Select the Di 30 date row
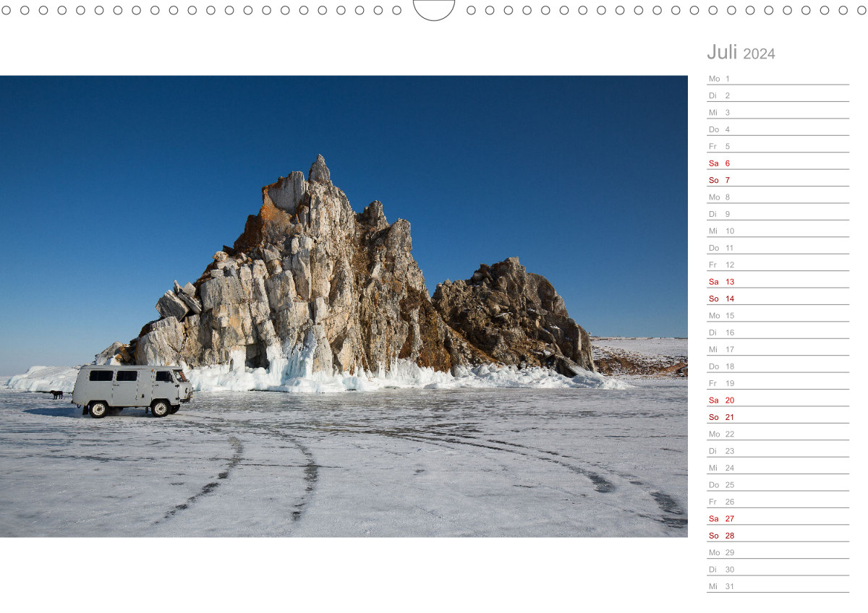 778,568
